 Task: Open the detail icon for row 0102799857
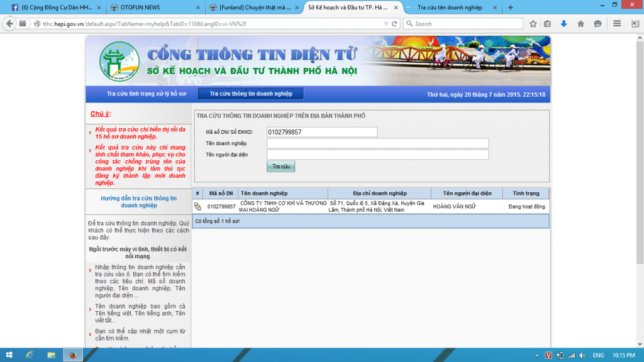pos(197,206)
